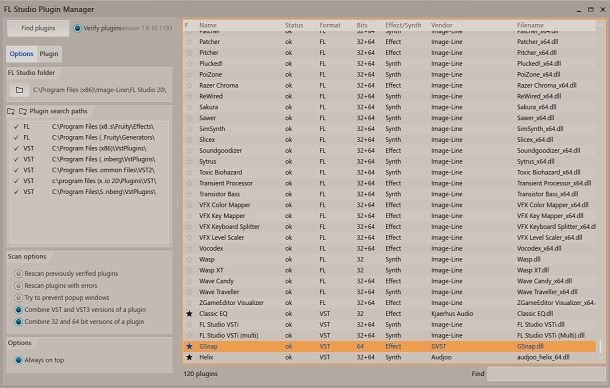Image resolution: width=610 pixels, height=388 pixels.
Task: Sort list by Format column header
Action: (330, 25)
